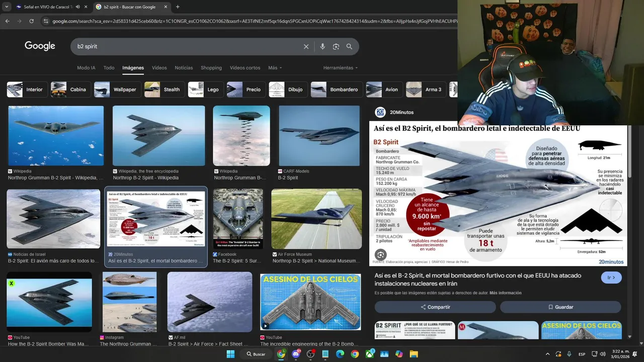Filter images by the Arma 3 chip

426,89
